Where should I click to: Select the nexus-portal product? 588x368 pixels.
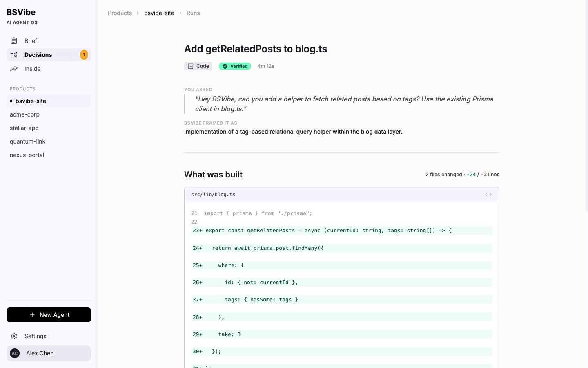click(x=49, y=155)
